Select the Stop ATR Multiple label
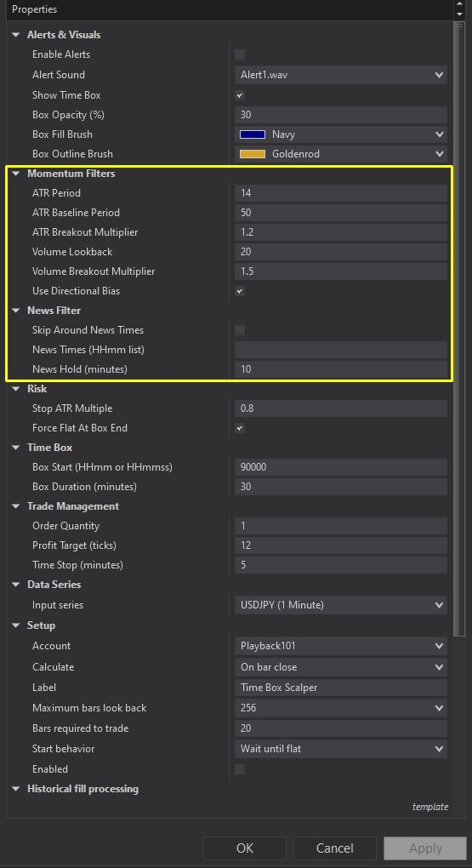Viewport: 472px width, 868px height. pyautogui.click(x=72, y=408)
